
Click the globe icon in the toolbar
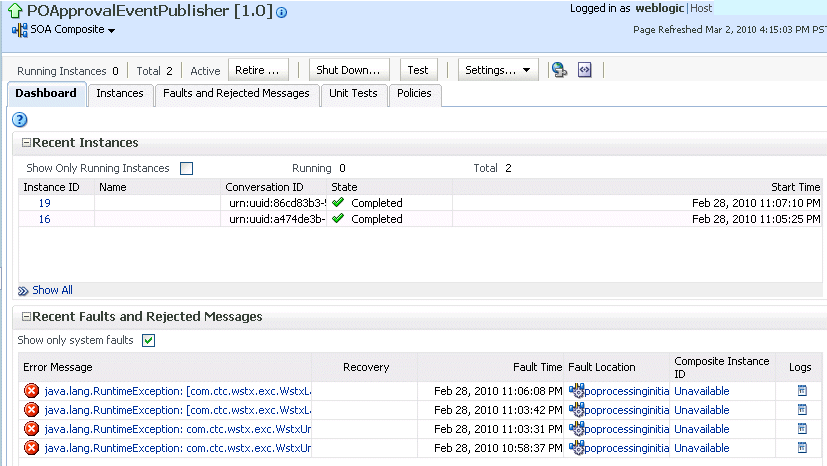pyautogui.click(x=559, y=70)
